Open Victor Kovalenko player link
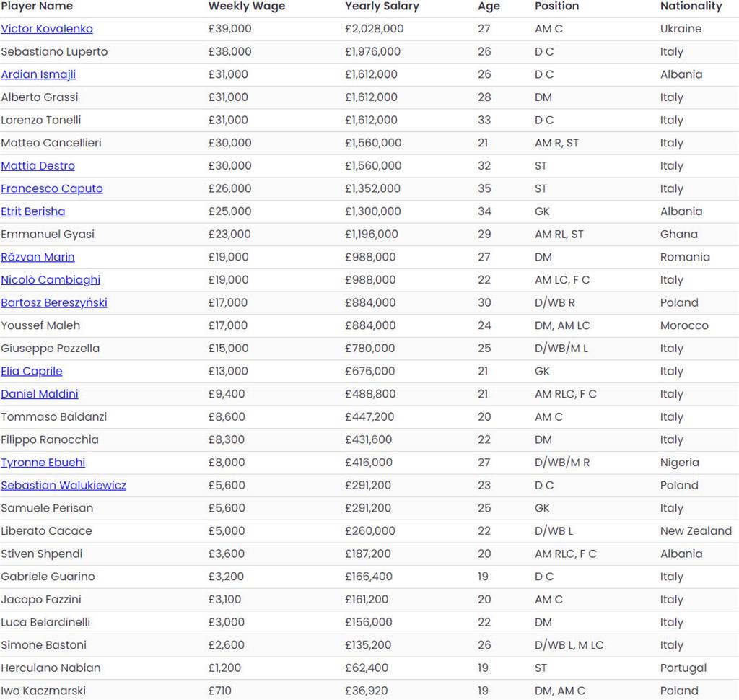 click(x=47, y=29)
